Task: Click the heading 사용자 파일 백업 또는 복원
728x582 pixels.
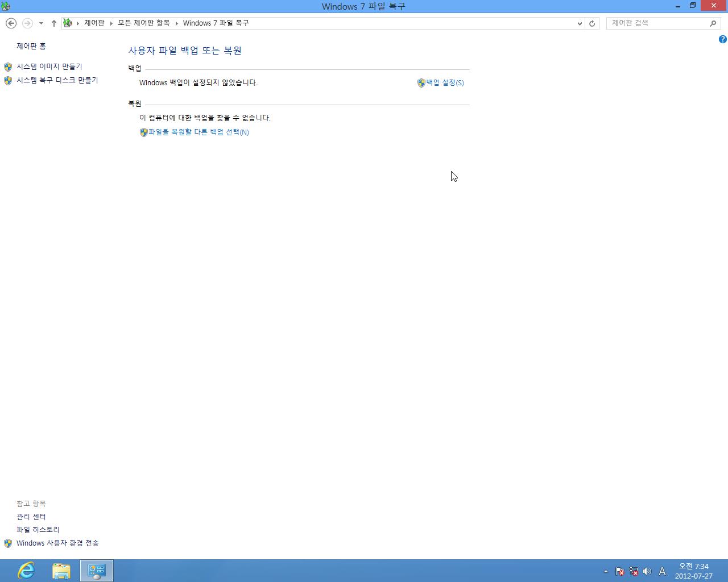Action: pos(185,51)
